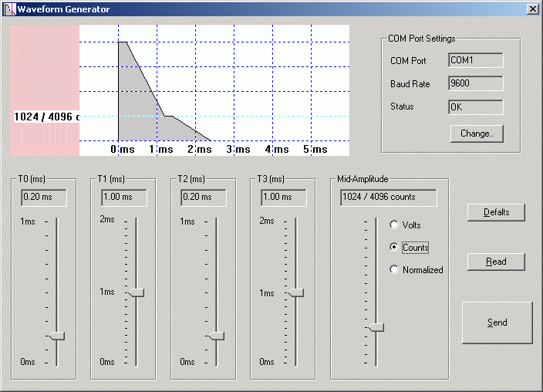Click the T2 value field 0.20 ms
Viewport: 543px width, 392px height.
204,198
